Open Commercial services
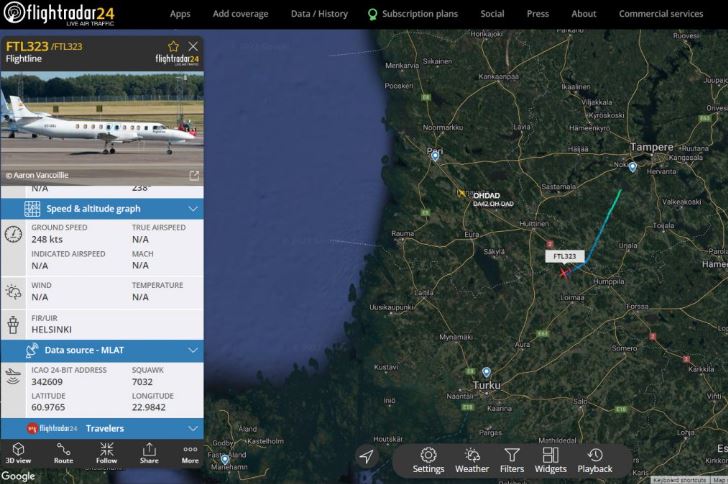The height and width of the screenshot is (484, 728). [661, 14]
